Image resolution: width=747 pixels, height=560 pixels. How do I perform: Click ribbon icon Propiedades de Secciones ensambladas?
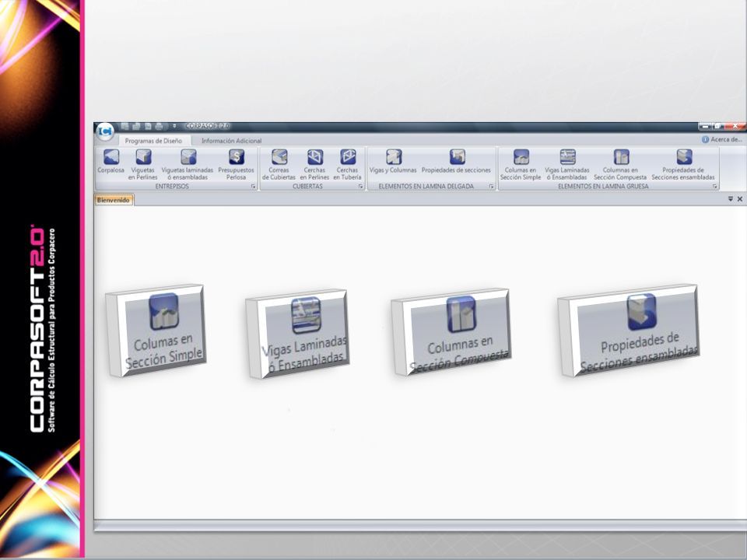point(683,164)
